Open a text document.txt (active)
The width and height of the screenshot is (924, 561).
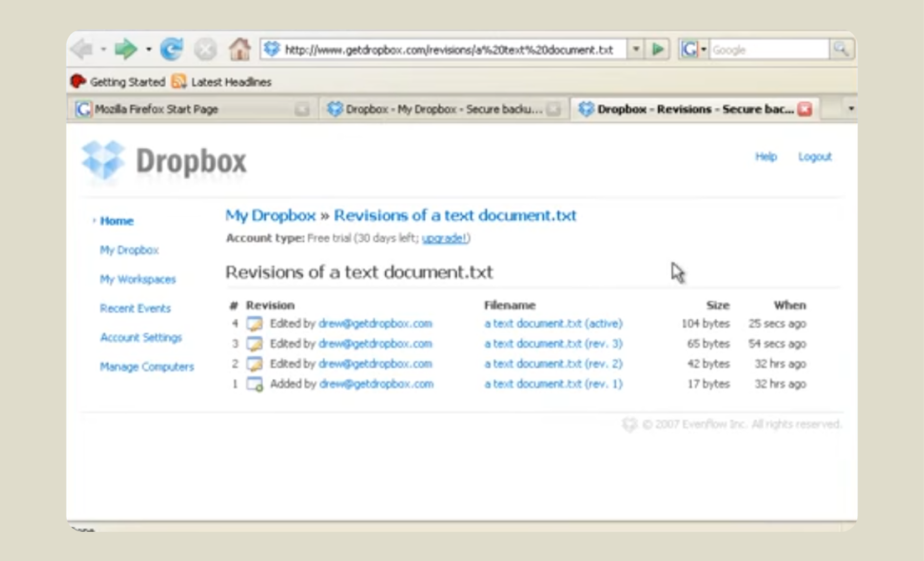pyautogui.click(x=554, y=324)
